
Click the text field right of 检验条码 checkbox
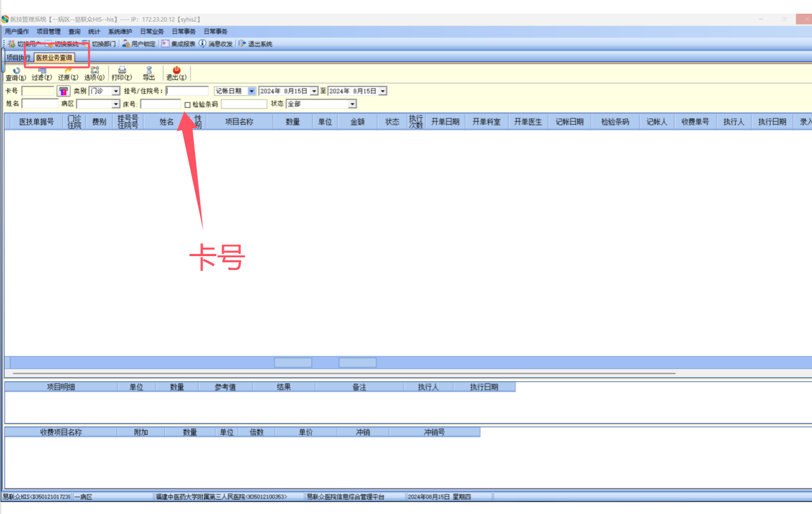[244, 104]
